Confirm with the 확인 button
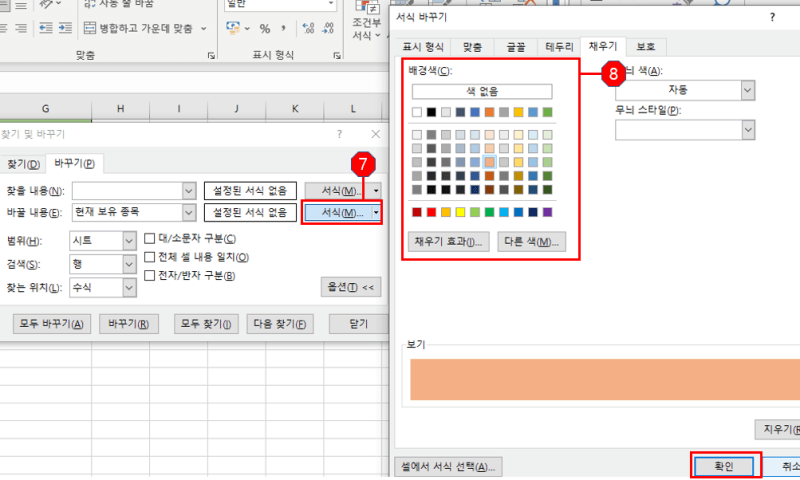 pyautogui.click(x=723, y=466)
